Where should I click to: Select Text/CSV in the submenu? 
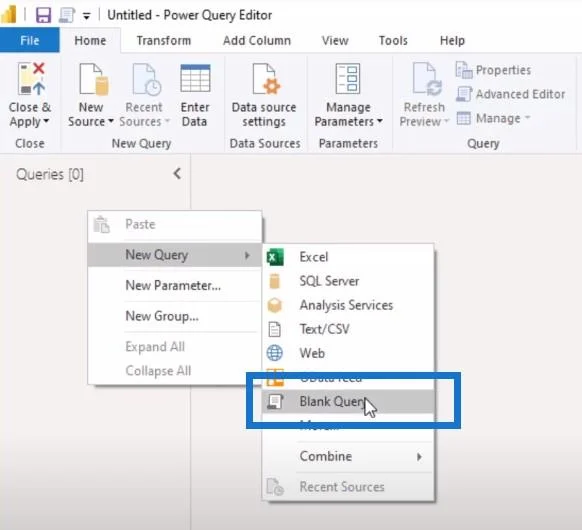click(x=348, y=329)
